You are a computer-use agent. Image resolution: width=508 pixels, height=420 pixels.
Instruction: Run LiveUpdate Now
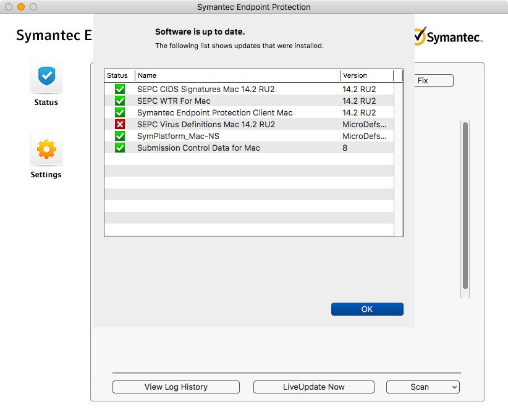[313, 387]
